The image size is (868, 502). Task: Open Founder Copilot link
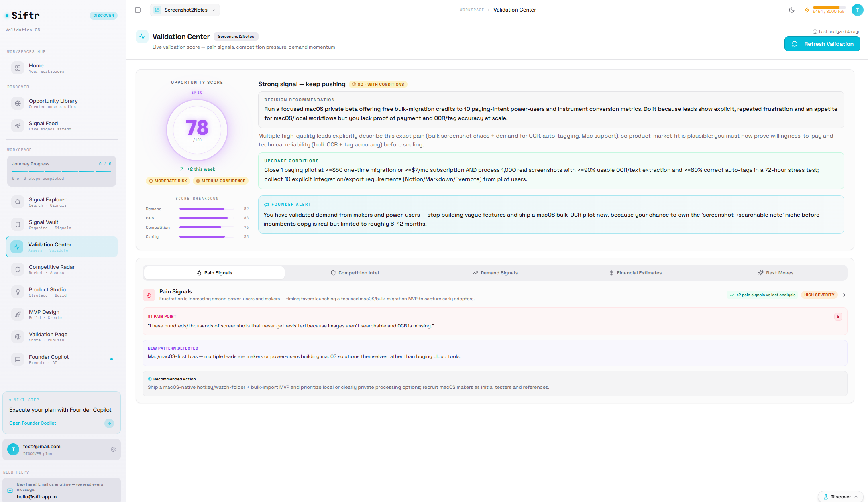coord(33,423)
